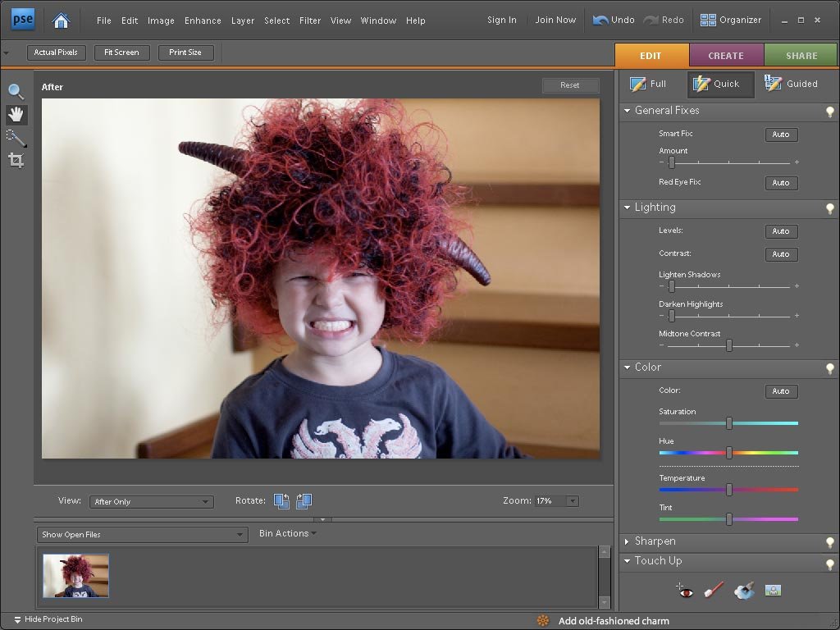This screenshot has width=840, height=630.
Task: Pick the Quick Selection brush tool
Action: (x=16, y=138)
